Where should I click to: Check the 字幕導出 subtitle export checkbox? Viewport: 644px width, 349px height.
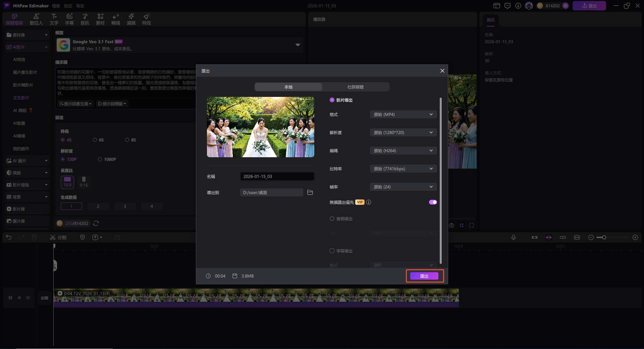[332, 251]
